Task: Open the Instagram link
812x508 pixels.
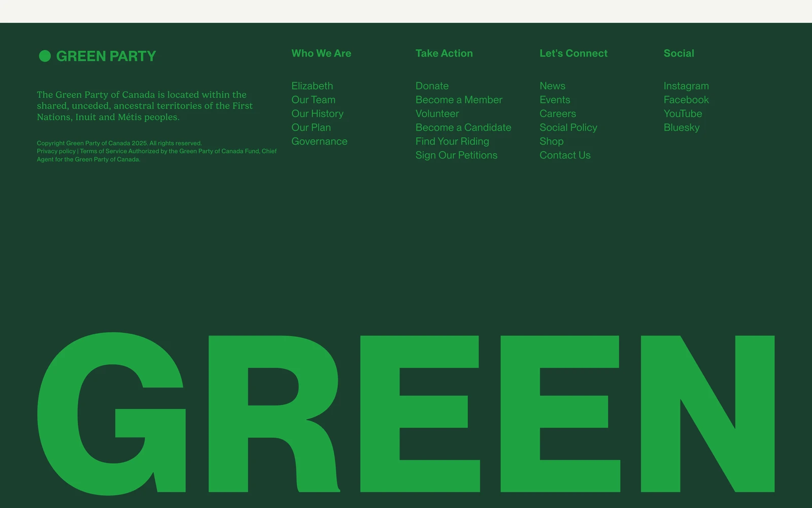Action: pyautogui.click(x=686, y=86)
